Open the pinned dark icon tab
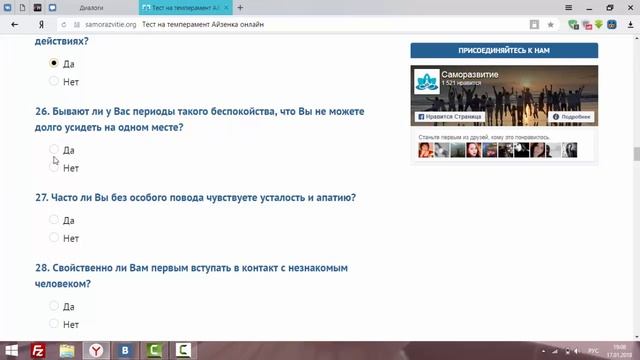 pos(38,7)
